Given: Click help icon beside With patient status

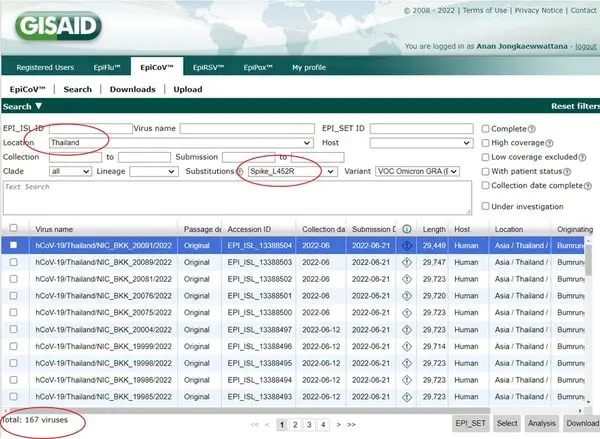Looking at the screenshot, I should point(567,172).
